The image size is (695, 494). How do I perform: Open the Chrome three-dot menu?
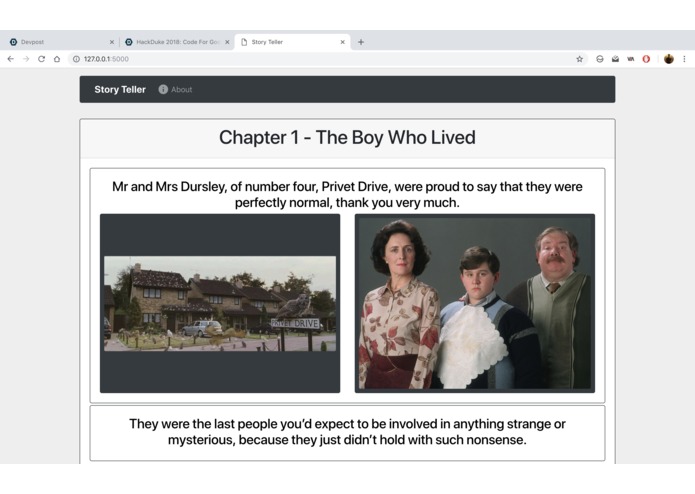(x=684, y=59)
